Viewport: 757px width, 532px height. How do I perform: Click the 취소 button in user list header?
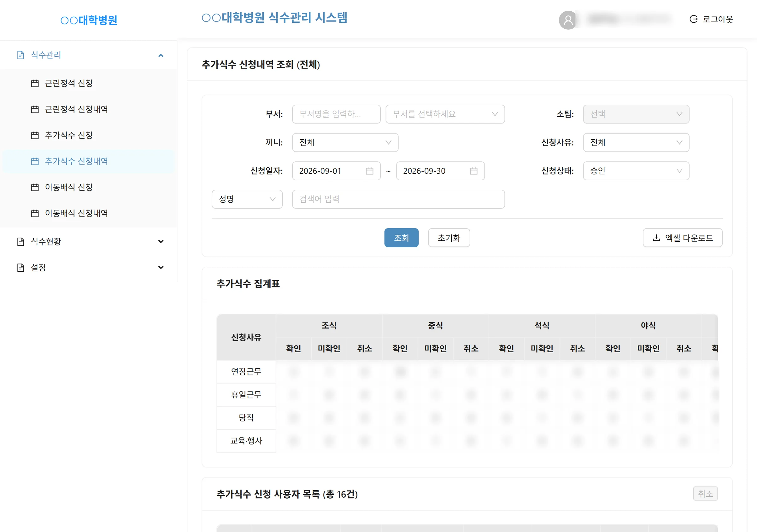tap(705, 494)
